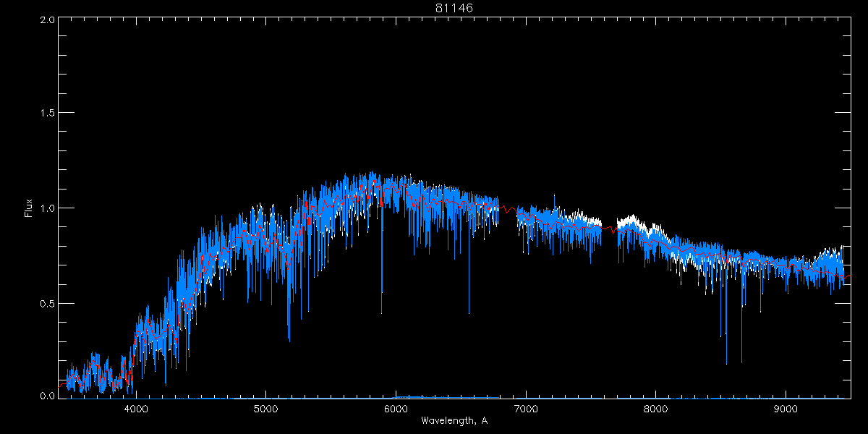
Task: Click the 0.5 y-axis tick label
Action: point(47,303)
